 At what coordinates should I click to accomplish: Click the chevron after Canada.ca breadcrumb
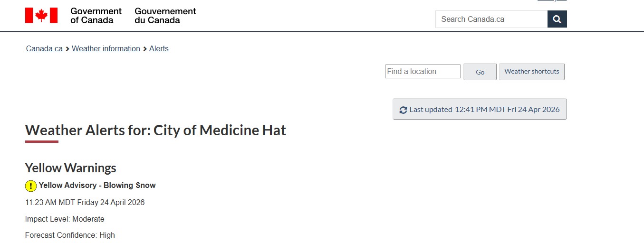click(67, 49)
